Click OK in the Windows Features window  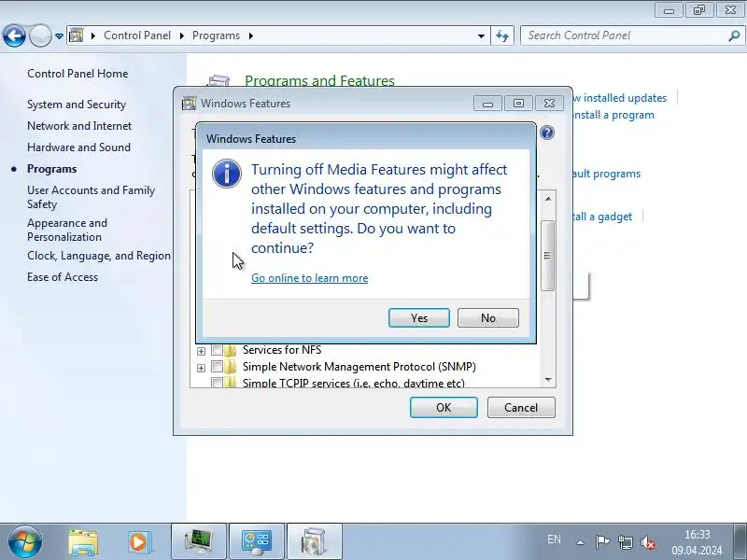click(444, 408)
